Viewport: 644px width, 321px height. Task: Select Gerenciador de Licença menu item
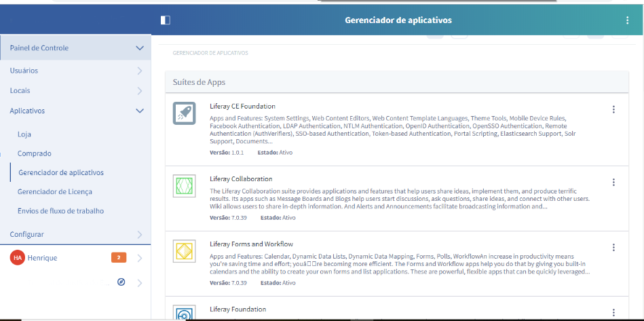pos(54,192)
